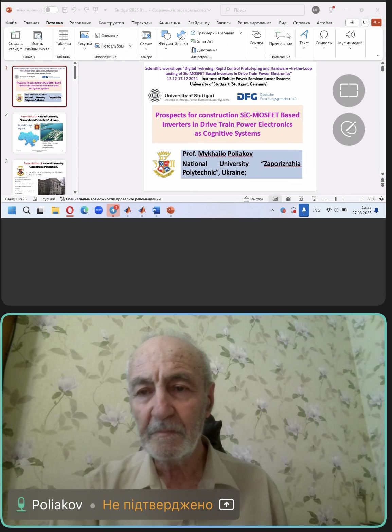
Task: Switch to slide sorter view icon
Action: (288, 199)
